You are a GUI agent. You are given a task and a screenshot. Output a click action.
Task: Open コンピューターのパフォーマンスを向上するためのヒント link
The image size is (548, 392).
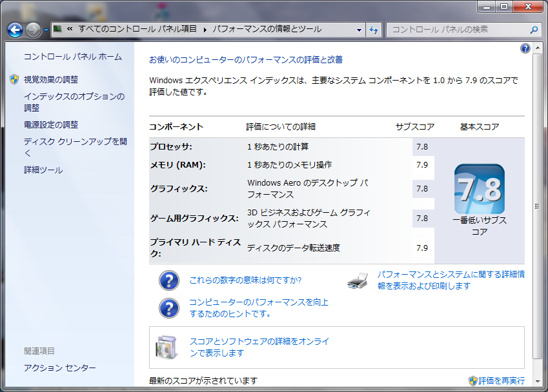click(259, 308)
